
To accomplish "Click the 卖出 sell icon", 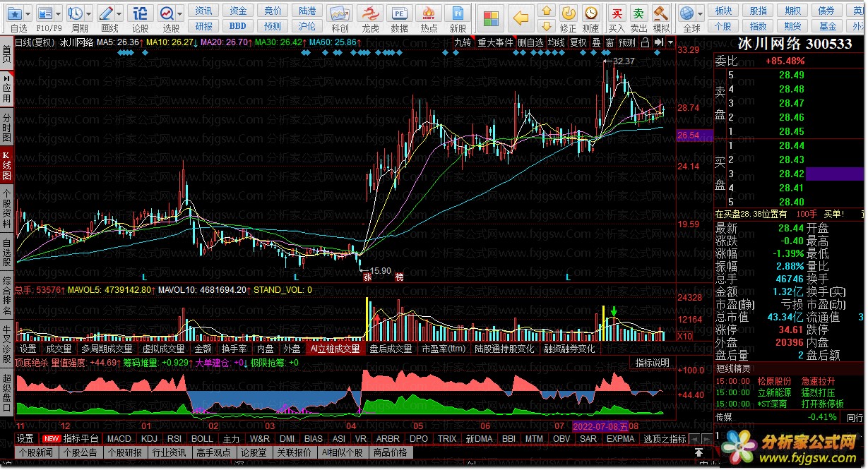I will pyautogui.click(x=638, y=13).
